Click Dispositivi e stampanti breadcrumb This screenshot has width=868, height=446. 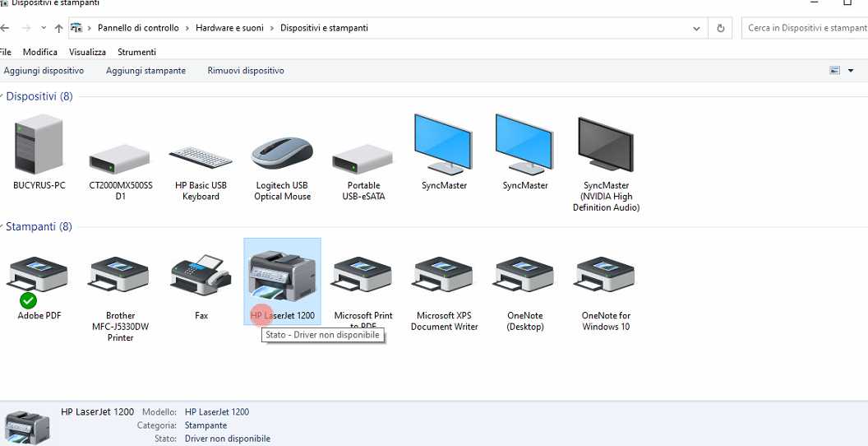click(324, 28)
